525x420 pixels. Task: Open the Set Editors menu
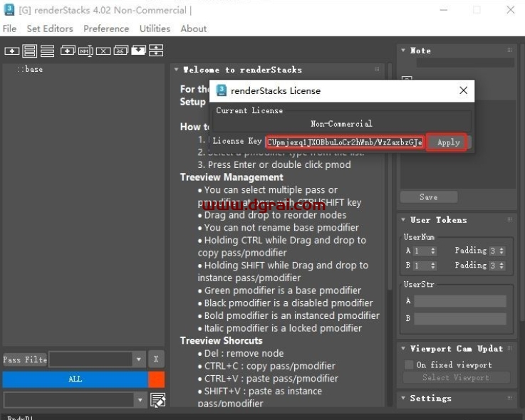[x=50, y=28]
